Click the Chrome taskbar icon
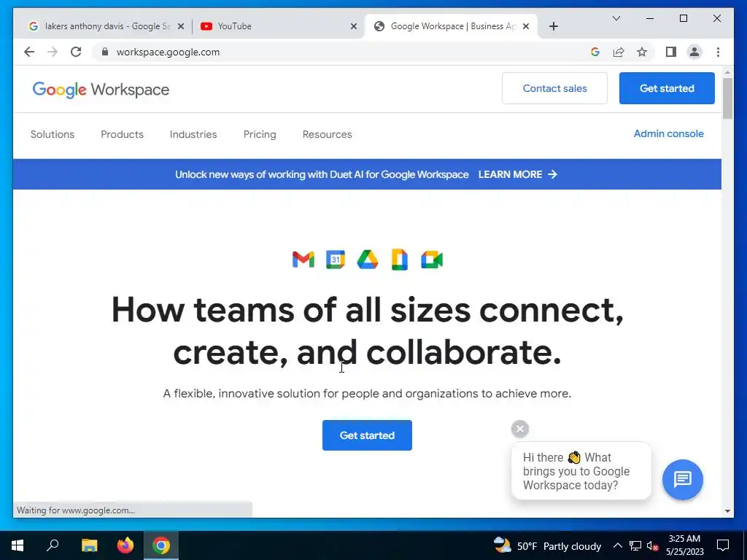This screenshot has height=560, width=747. click(x=161, y=545)
